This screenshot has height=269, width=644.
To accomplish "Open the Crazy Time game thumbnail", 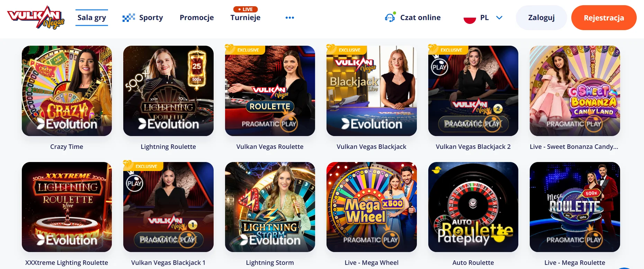I will tap(67, 91).
